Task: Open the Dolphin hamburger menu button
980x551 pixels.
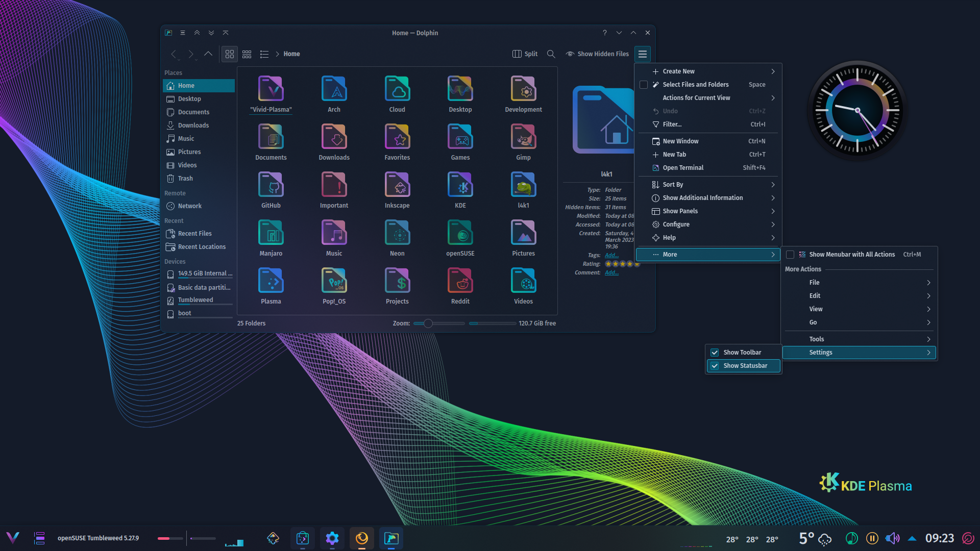Action: [643, 54]
